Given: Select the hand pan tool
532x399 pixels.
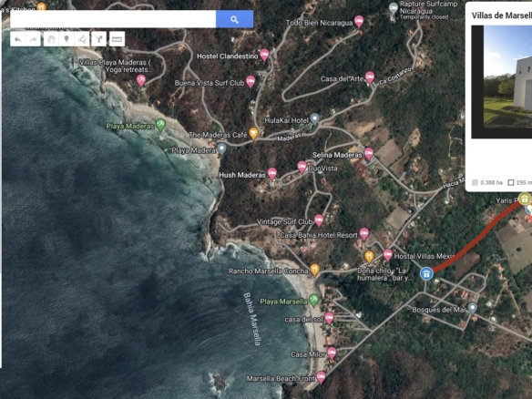Looking at the screenshot, I should pyautogui.click(x=51, y=39).
